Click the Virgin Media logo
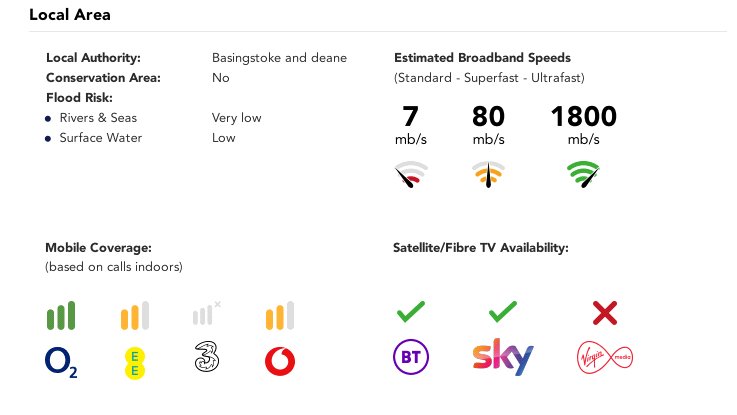 604,358
